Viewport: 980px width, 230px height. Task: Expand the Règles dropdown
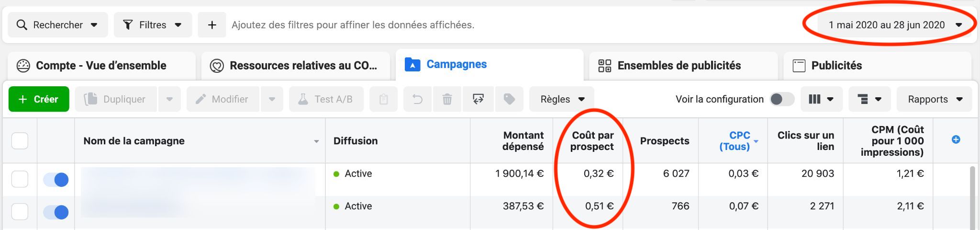(562, 99)
